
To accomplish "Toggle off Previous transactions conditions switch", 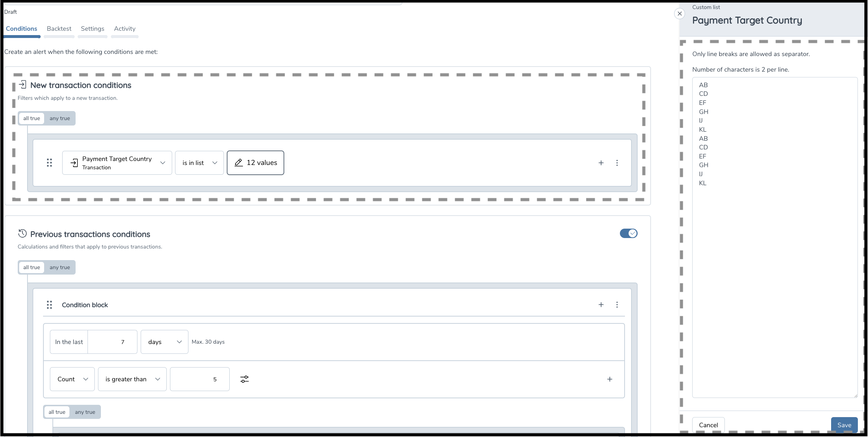I will pos(629,233).
